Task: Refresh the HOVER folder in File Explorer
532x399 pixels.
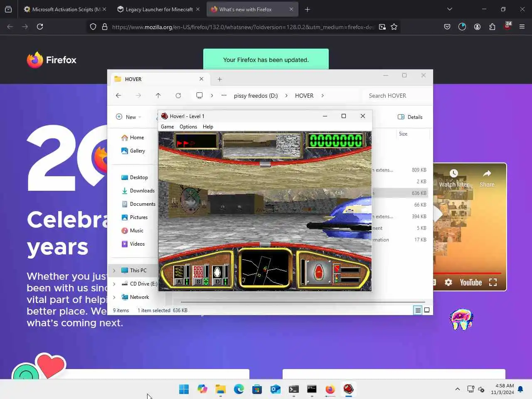Action: [x=178, y=96]
